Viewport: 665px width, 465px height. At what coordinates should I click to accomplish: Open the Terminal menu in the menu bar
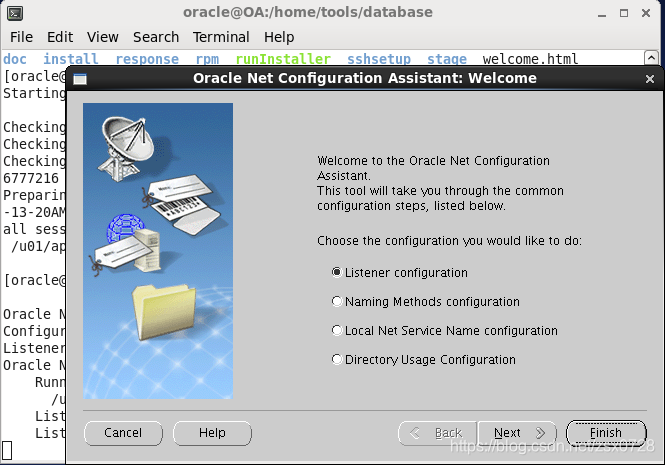tap(221, 37)
